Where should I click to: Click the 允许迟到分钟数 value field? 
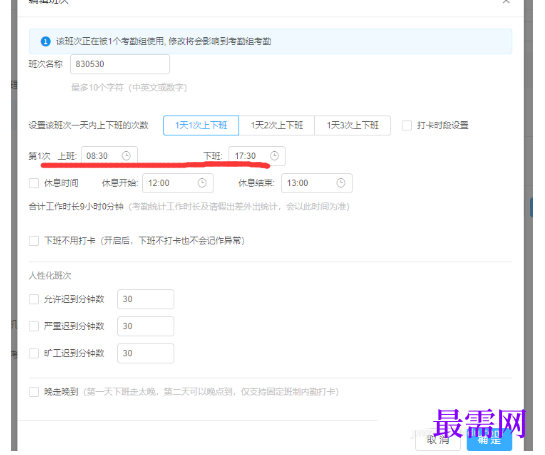146,299
